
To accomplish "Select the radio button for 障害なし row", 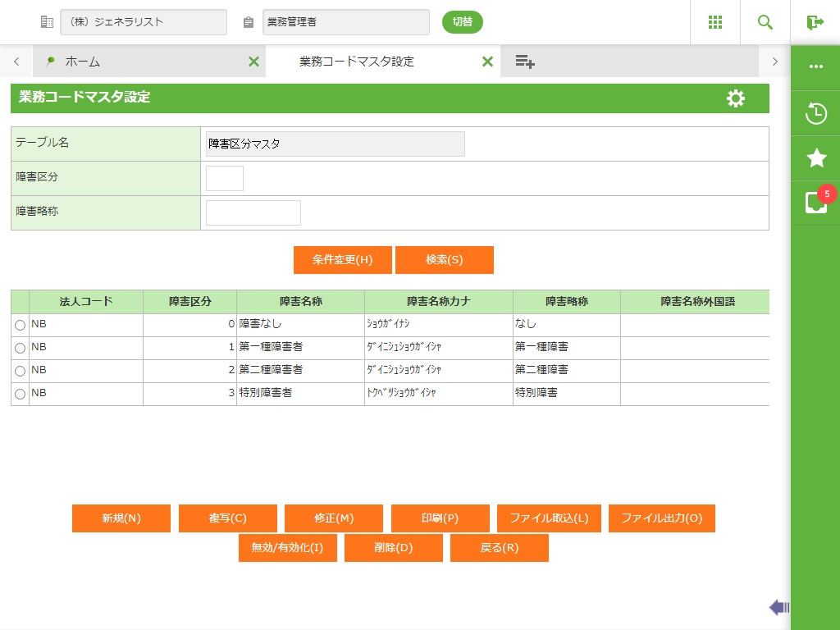I will (x=21, y=326).
